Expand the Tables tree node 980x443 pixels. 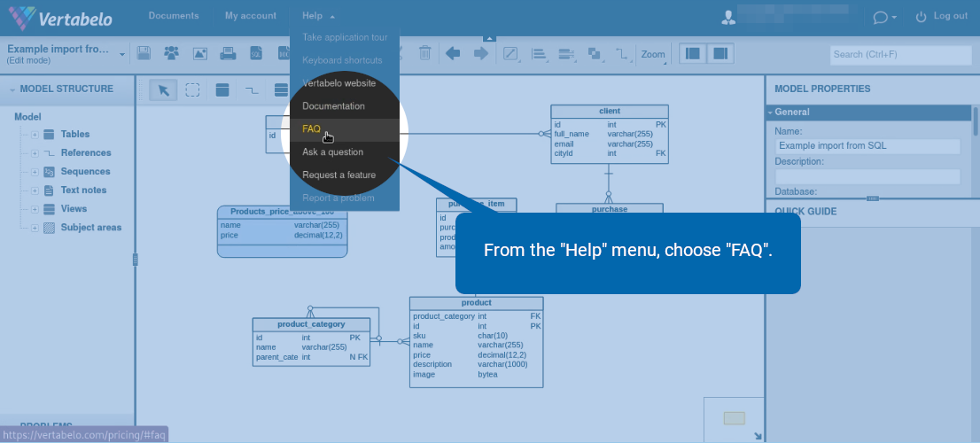tap(35, 135)
